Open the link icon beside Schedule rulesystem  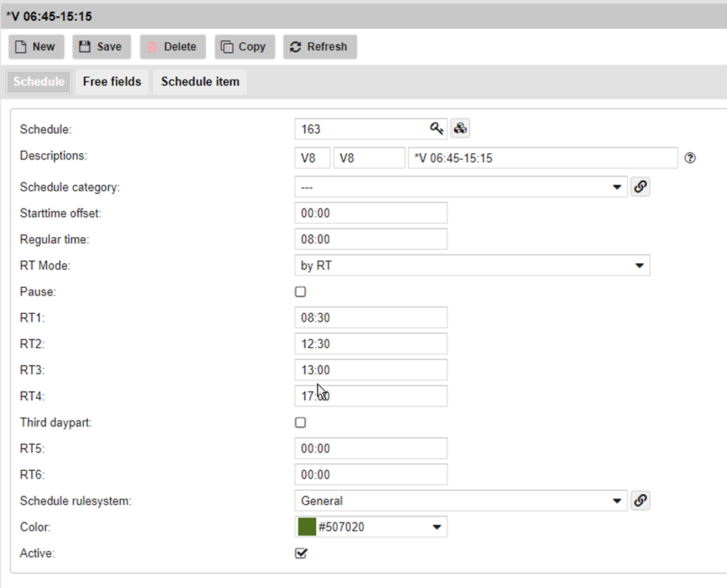click(640, 501)
